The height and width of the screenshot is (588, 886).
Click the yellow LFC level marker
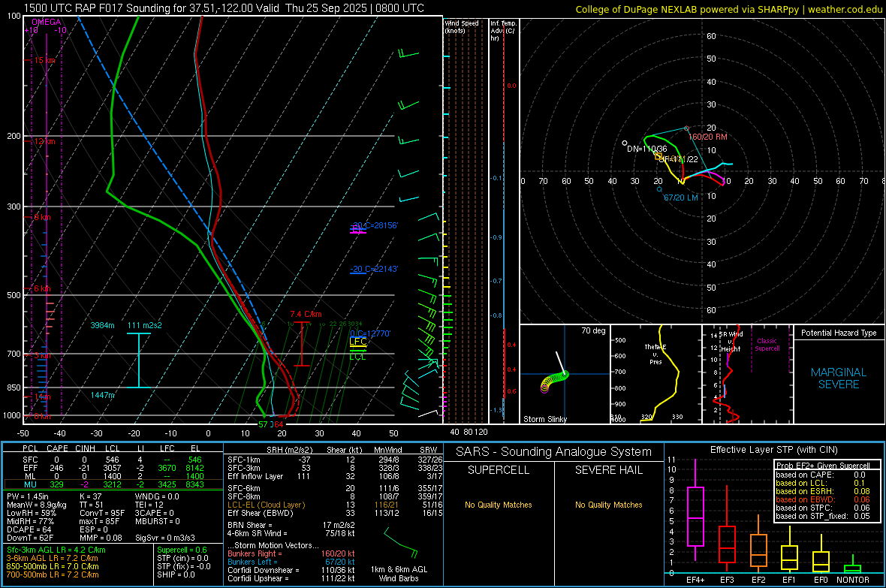coord(357,342)
